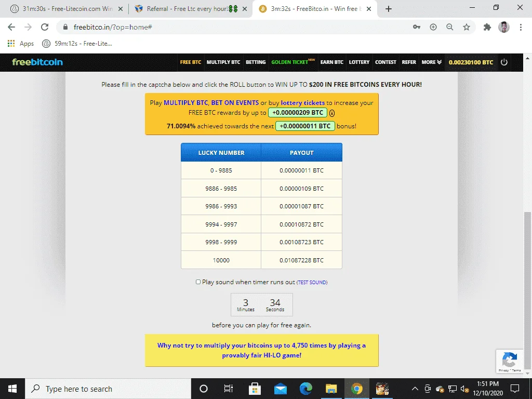Click the BET ON EVENTS link

coord(235,103)
